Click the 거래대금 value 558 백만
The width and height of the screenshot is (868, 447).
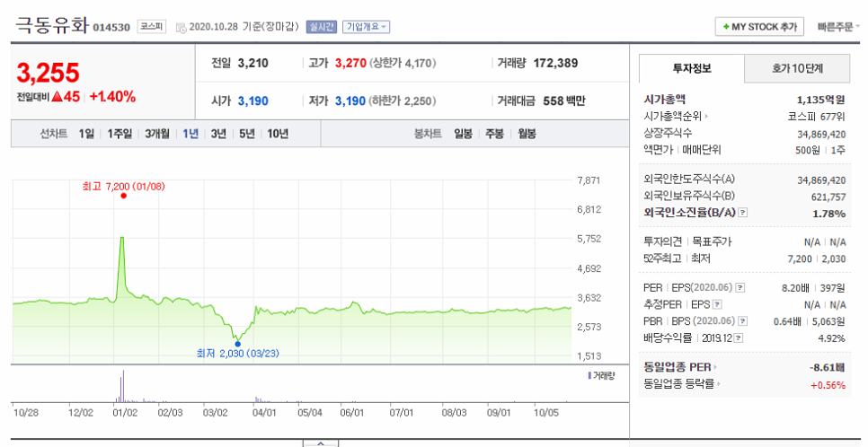(564, 101)
